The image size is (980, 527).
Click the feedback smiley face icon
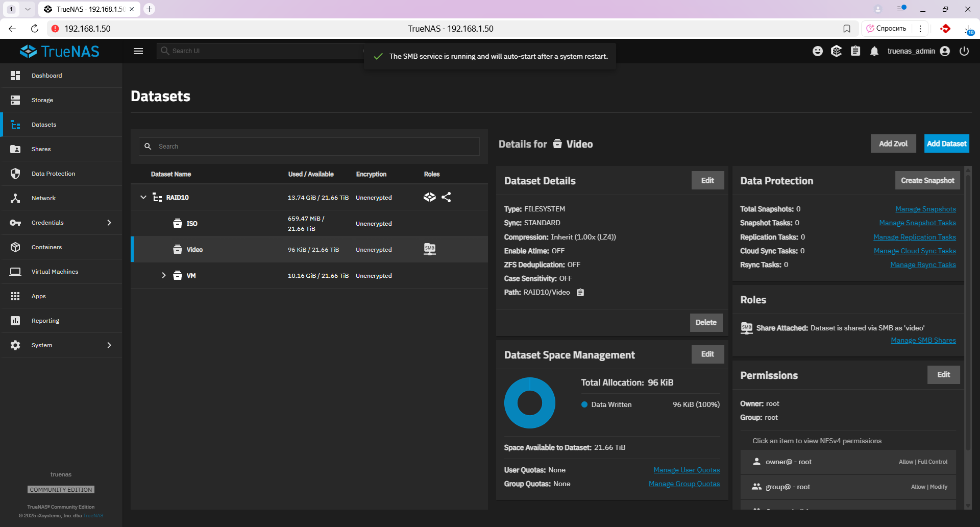(818, 51)
